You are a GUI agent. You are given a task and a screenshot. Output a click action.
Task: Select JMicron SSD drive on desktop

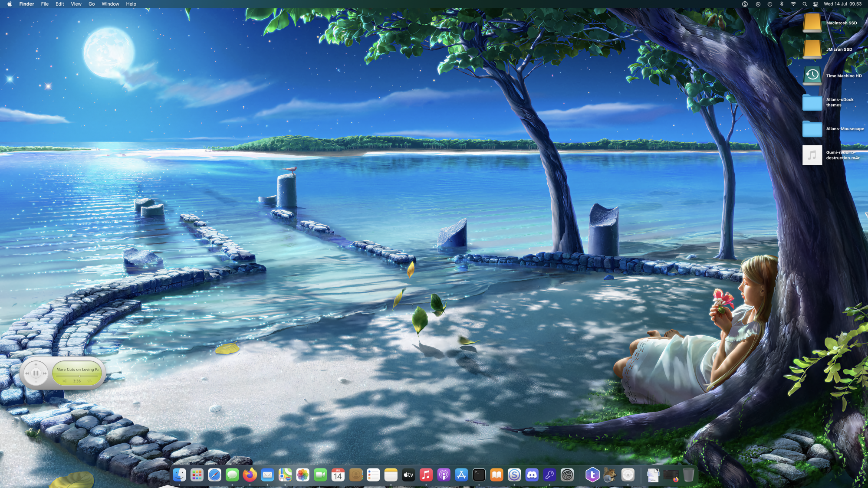point(812,49)
